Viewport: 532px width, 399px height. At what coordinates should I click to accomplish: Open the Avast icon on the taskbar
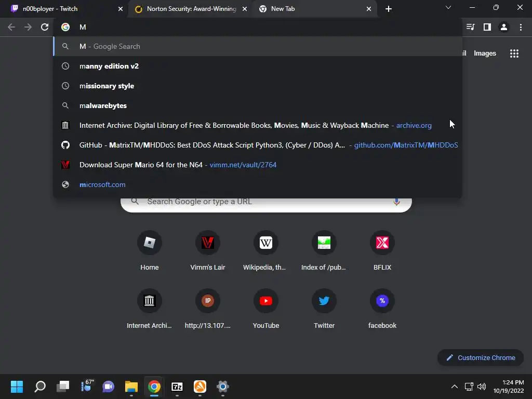pos(200,387)
